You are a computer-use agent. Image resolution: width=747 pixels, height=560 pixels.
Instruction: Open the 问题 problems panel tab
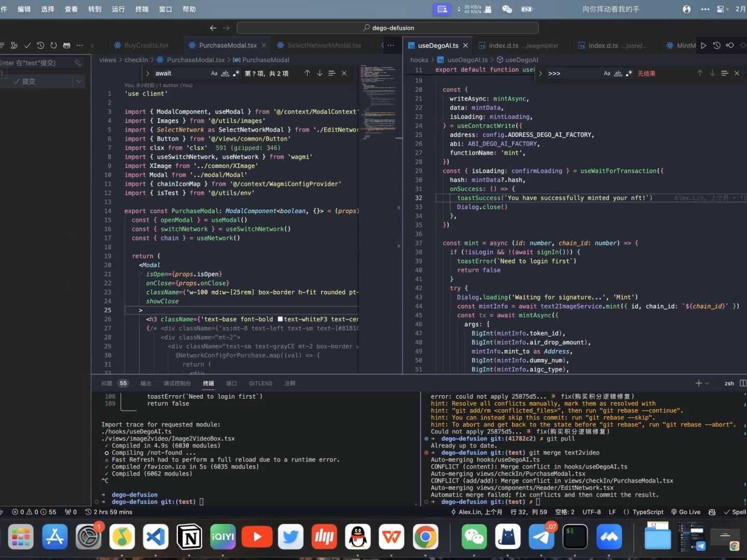(x=107, y=383)
